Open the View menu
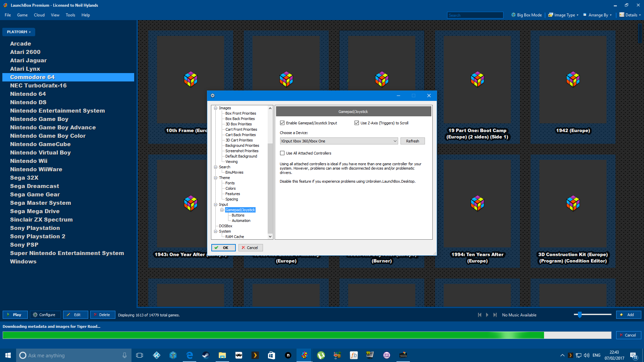Screen dimensions: 644x362 pyautogui.click(x=55, y=15)
